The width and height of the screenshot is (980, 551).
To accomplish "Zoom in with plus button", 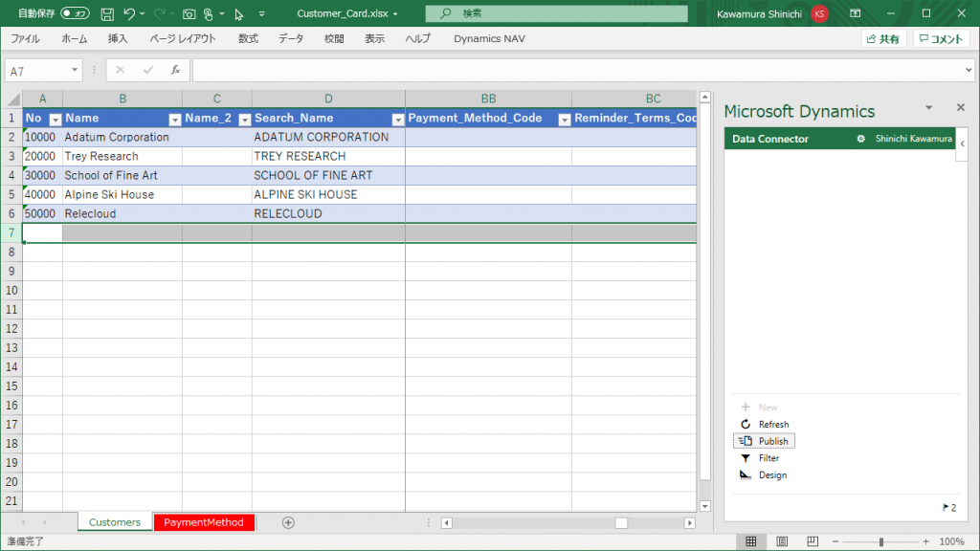I will point(925,541).
